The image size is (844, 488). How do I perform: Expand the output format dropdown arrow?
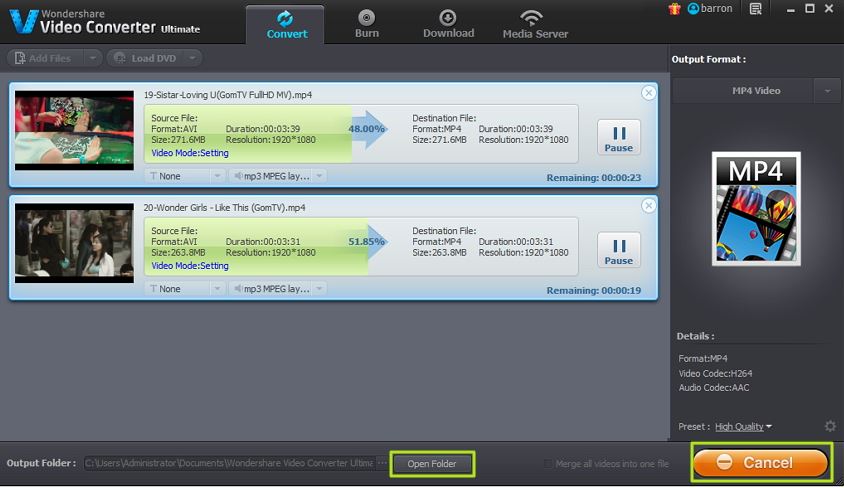tap(827, 90)
